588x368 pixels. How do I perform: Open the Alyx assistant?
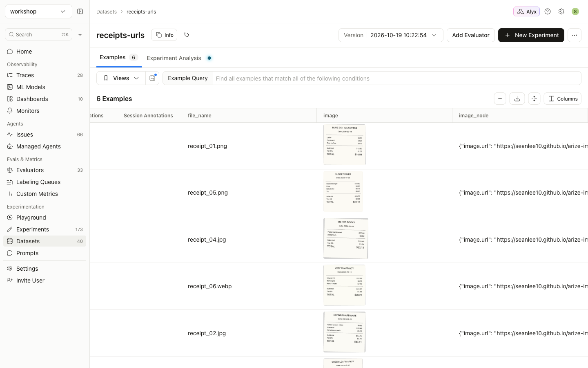(x=526, y=11)
